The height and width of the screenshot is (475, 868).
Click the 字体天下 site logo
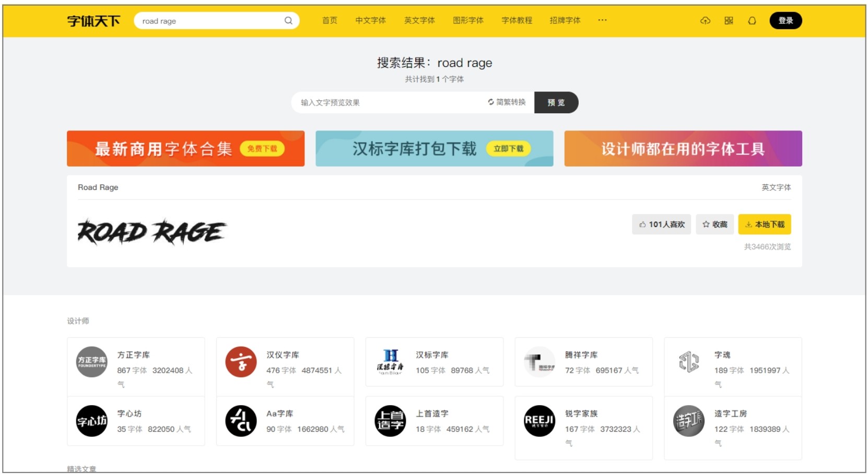pyautogui.click(x=93, y=21)
